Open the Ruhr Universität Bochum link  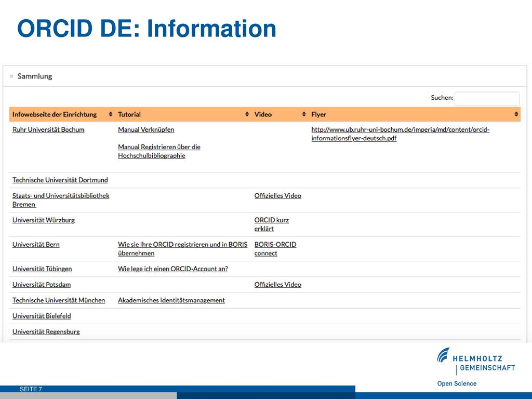48,129
